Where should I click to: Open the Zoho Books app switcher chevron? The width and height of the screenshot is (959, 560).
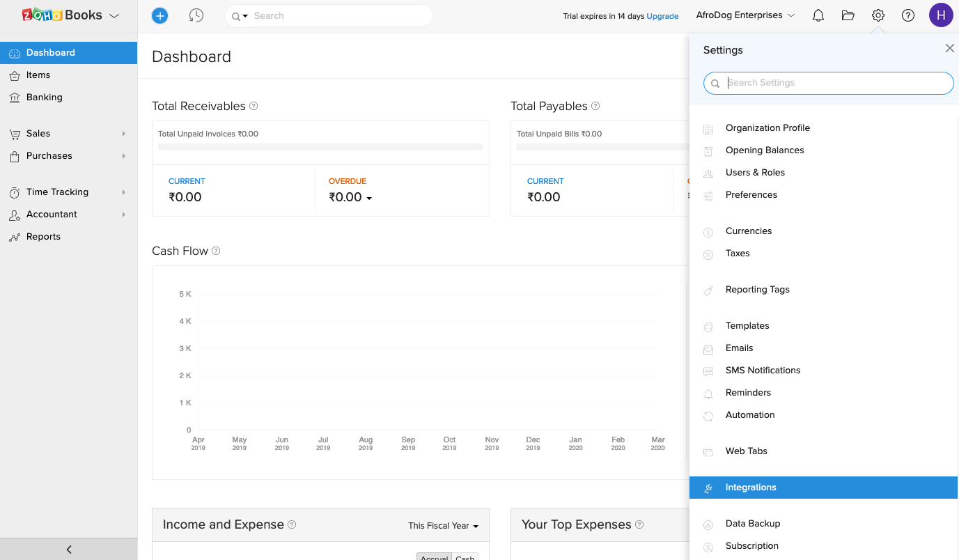tap(114, 15)
